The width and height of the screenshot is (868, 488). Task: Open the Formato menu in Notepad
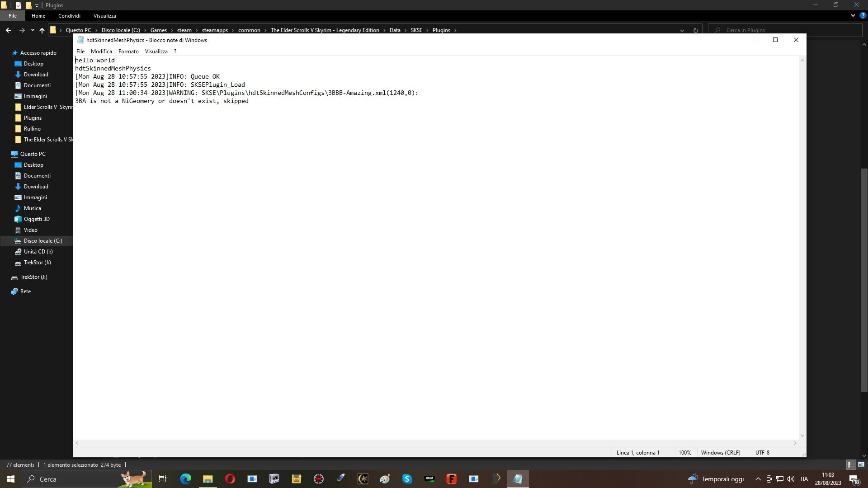point(128,52)
